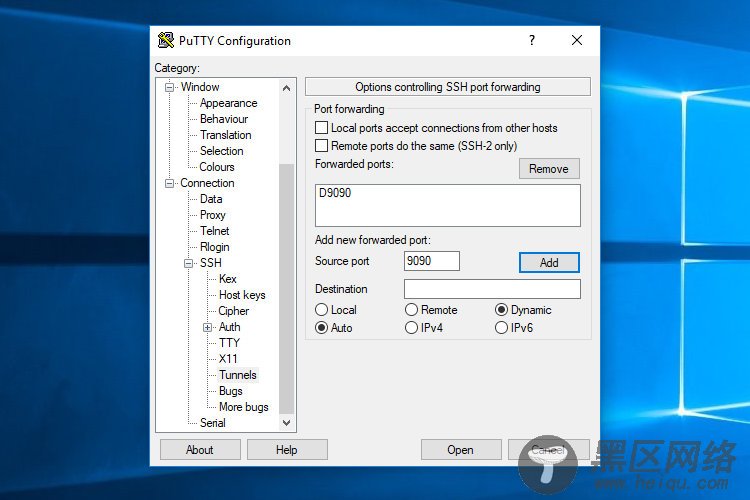Click the Help button
The image size is (750, 500).
pyautogui.click(x=287, y=450)
